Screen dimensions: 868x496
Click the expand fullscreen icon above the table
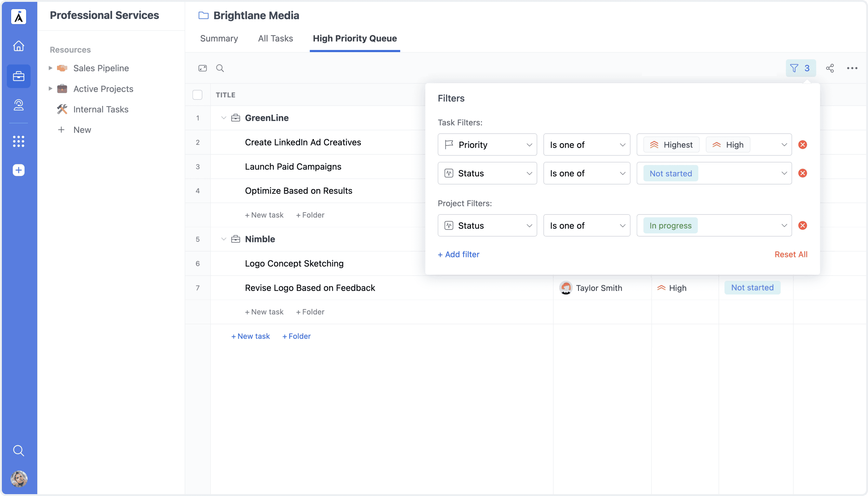click(202, 68)
